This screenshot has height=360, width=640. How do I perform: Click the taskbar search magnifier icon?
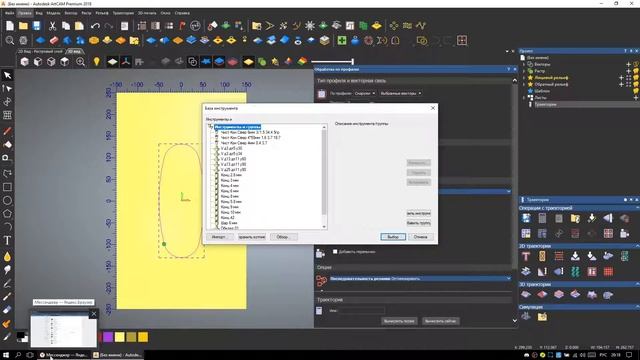(18, 355)
